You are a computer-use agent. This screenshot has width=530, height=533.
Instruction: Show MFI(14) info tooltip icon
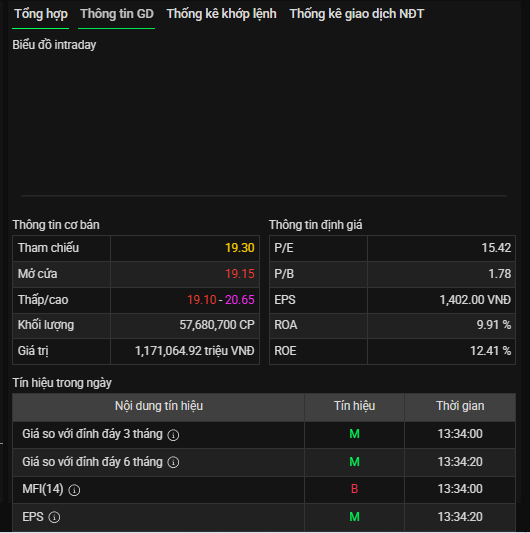[74, 490]
